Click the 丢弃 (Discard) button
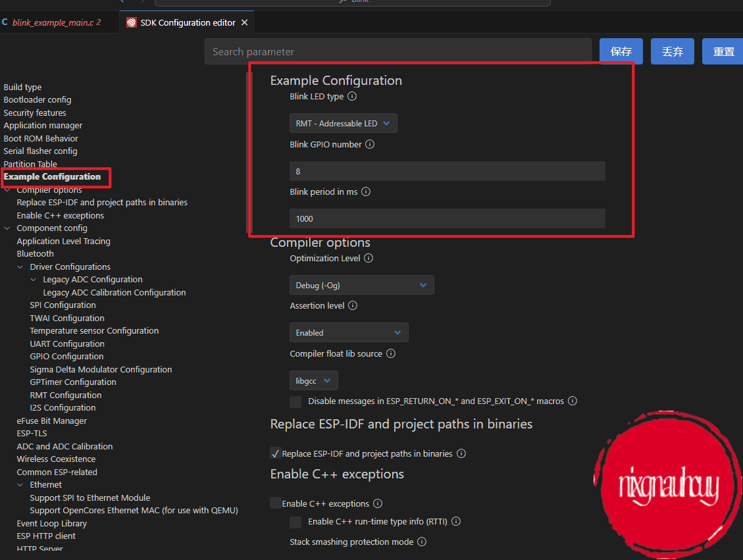The height and width of the screenshot is (560, 743). point(672,51)
